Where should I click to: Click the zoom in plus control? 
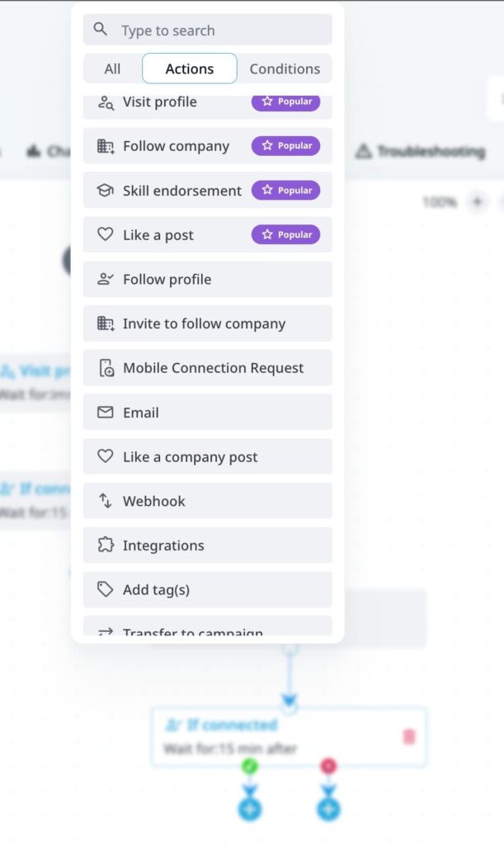(477, 201)
